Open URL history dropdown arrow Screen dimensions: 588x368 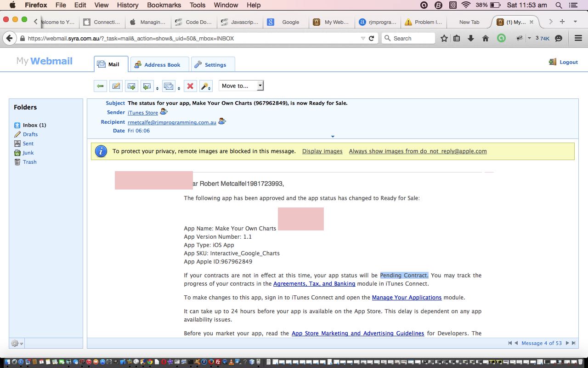click(363, 39)
